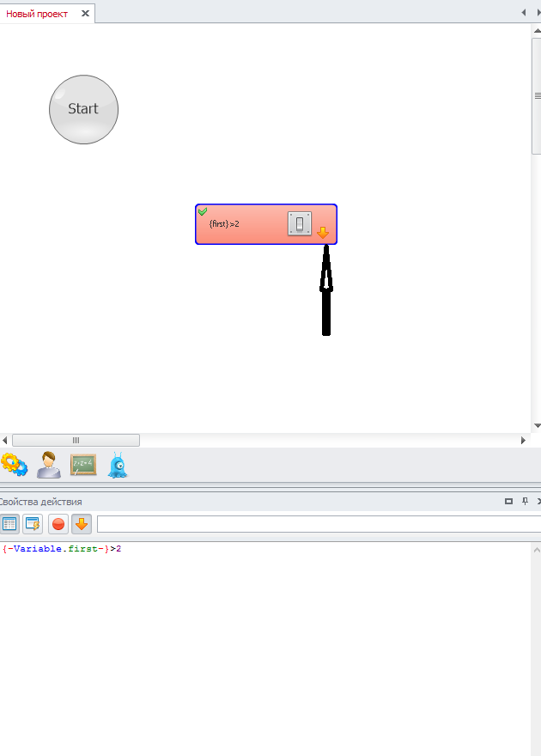Image resolution: width=541 pixels, height=756 pixels.
Task: Open the user profile icon below the canvas
Action: pos(49,465)
